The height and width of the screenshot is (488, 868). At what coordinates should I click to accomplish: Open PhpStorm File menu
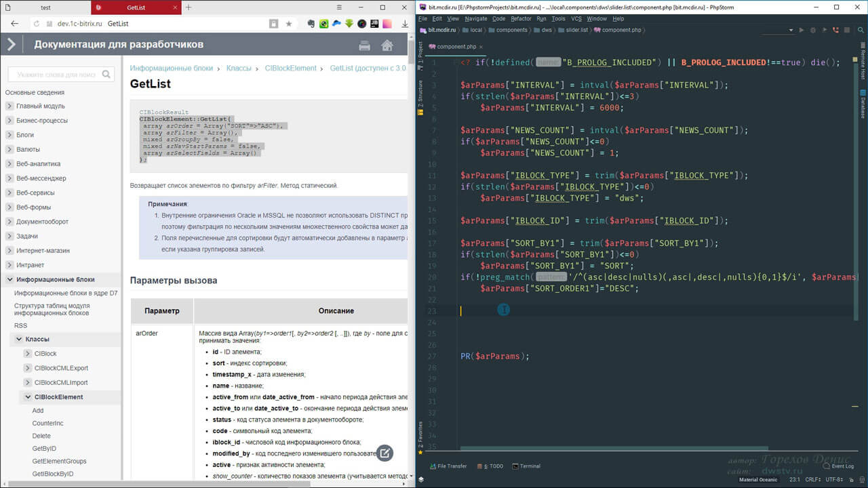pyautogui.click(x=422, y=19)
